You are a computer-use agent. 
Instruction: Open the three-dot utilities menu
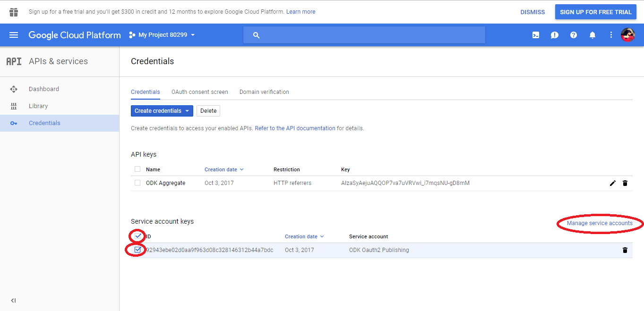[x=611, y=35]
